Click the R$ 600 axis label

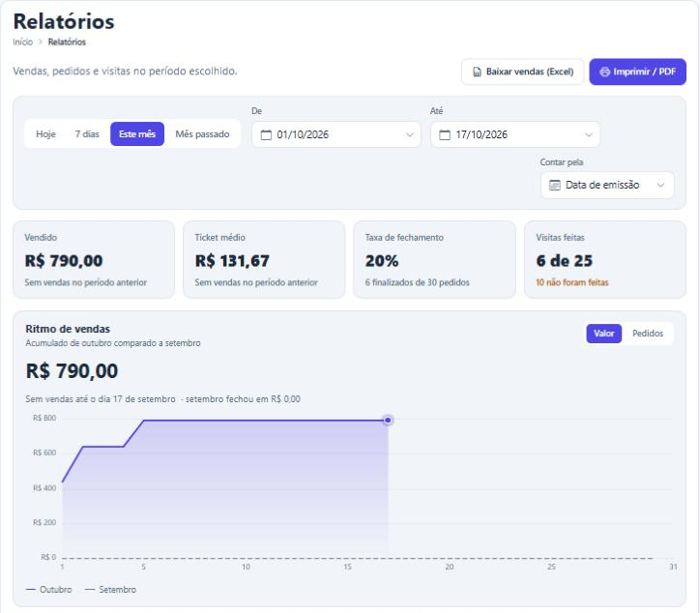(x=44, y=453)
